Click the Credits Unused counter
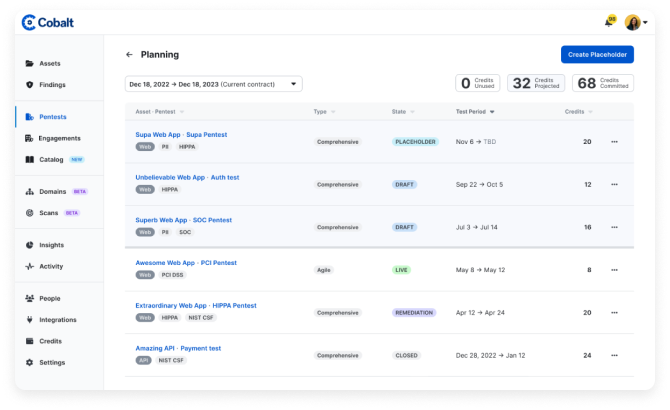670x410 pixels. click(x=477, y=83)
